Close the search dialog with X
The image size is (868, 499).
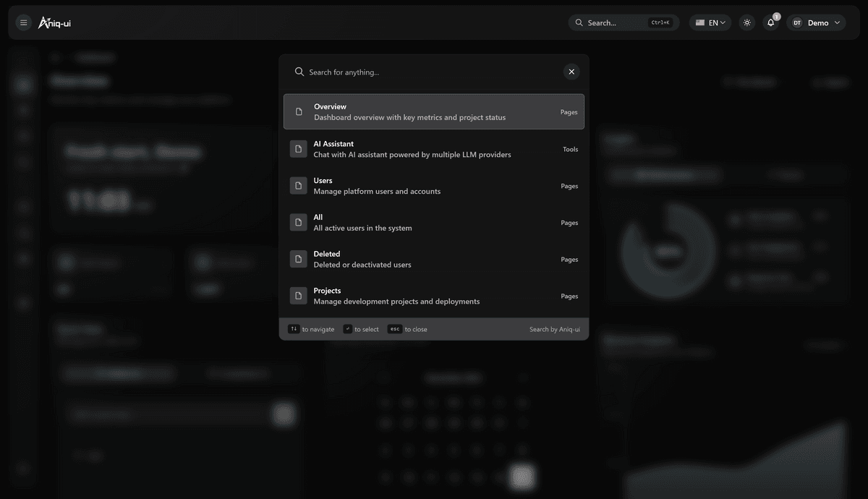click(x=571, y=72)
